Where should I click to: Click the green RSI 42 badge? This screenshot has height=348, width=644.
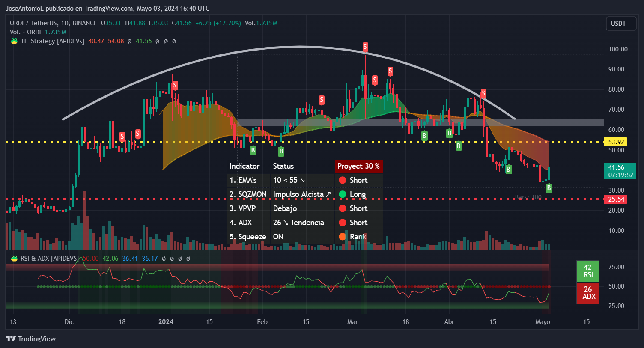pyautogui.click(x=587, y=271)
